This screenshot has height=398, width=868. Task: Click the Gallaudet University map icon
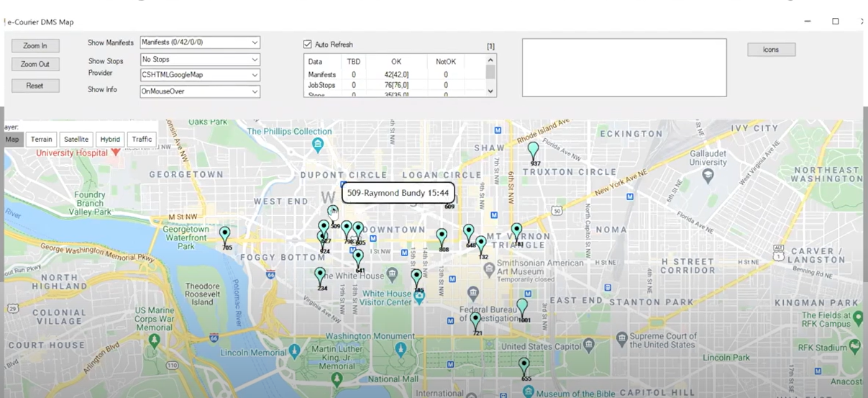click(708, 175)
